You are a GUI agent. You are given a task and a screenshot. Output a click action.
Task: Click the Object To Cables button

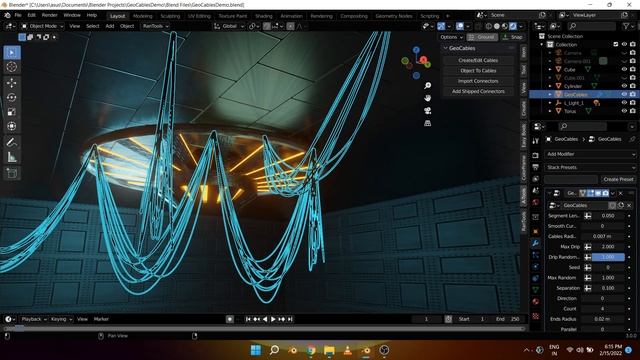click(478, 71)
